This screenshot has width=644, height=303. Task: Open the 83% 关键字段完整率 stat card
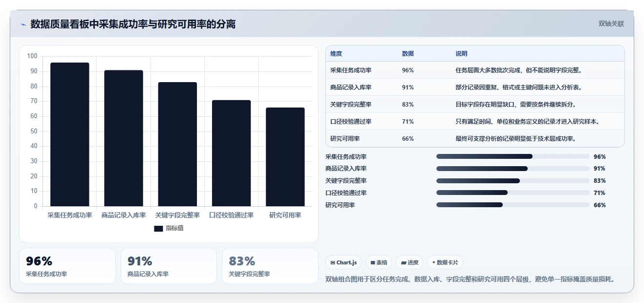(270, 266)
